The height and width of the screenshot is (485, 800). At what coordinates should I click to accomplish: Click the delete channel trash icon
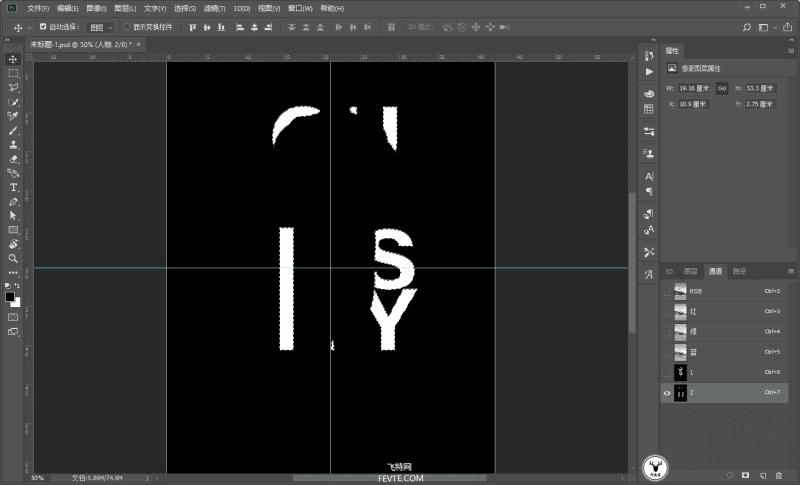[x=779, y=474]
